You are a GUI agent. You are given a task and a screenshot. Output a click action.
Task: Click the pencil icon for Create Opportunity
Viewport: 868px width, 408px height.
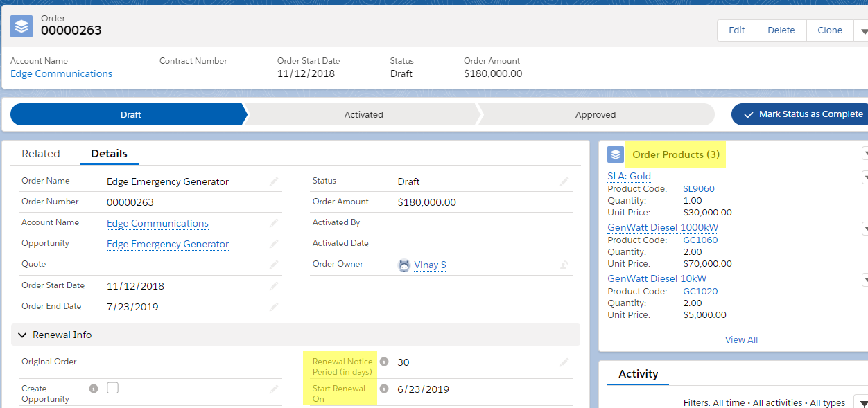click(x=274, y=389)
